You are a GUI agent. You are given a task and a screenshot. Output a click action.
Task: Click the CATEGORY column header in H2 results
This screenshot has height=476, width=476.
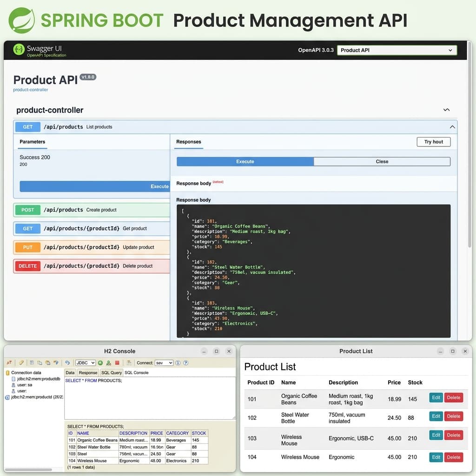point(177,433)
